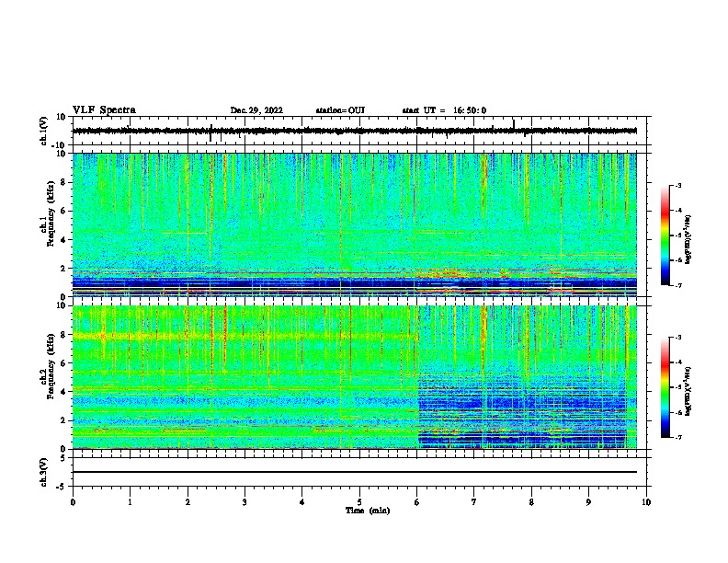Click the "-7" tick on ch.2 color bar
The image size is (728, 563).
click(678, 437)
